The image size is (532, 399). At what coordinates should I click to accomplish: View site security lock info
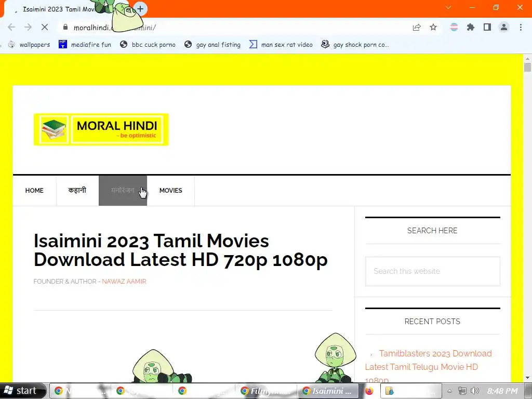click(x=65, y=27)
